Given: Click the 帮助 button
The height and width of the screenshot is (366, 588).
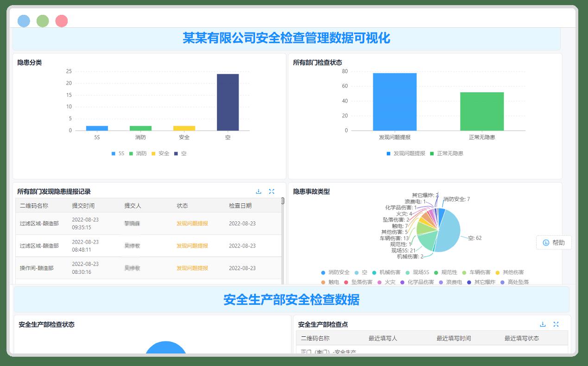Looking at the screenshot, I should [554, 242].
